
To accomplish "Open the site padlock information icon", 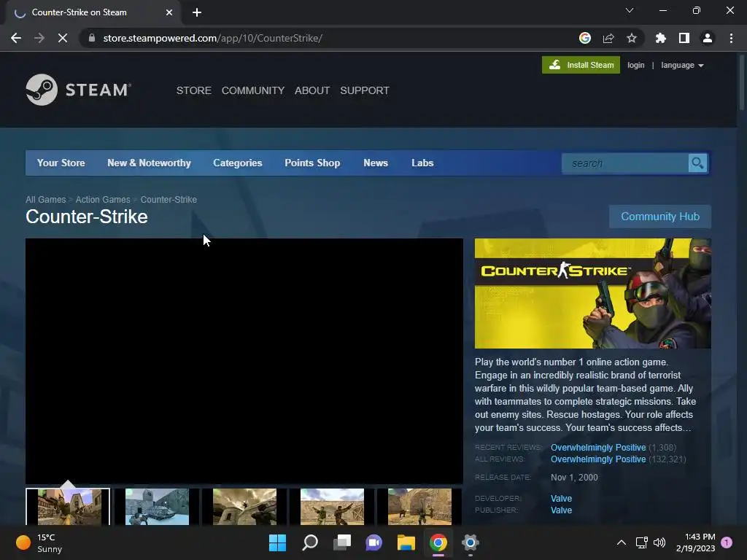I will 91,38.
